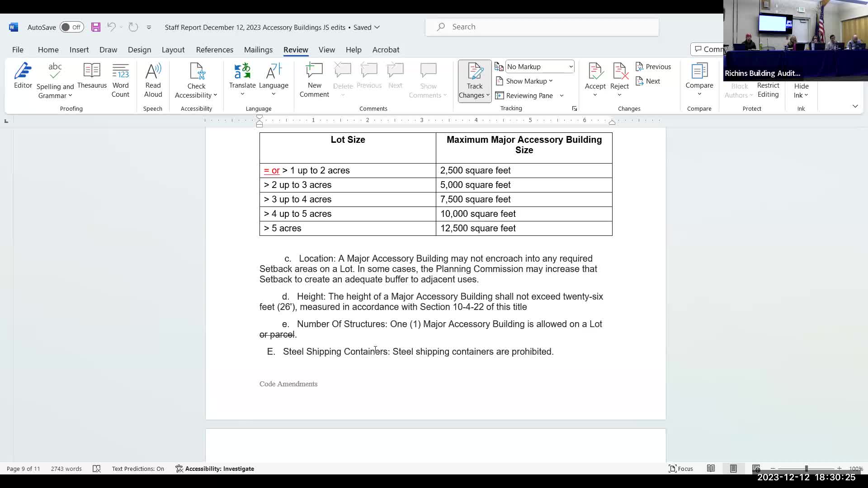Expand the Check Accessibility dropdown arrow

click(x=215, y=95)
